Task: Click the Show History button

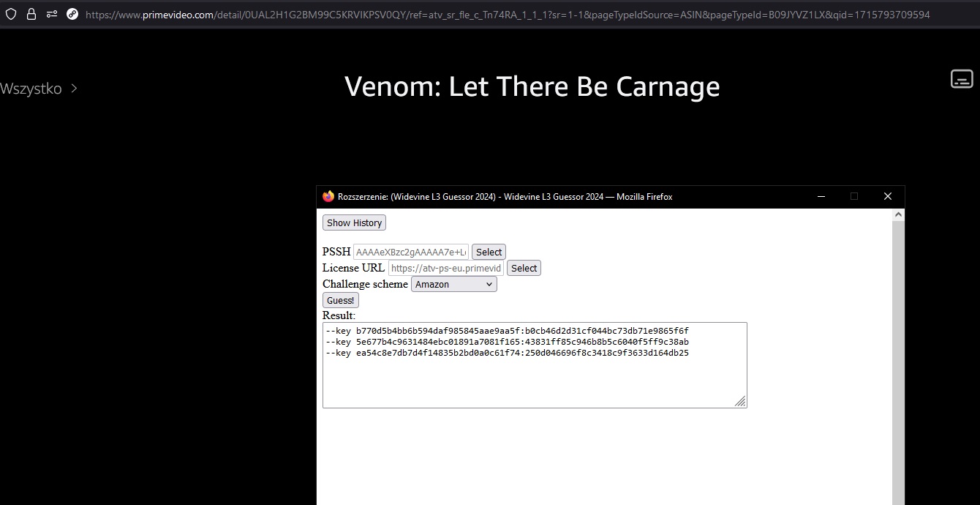Action: point(354,222)
